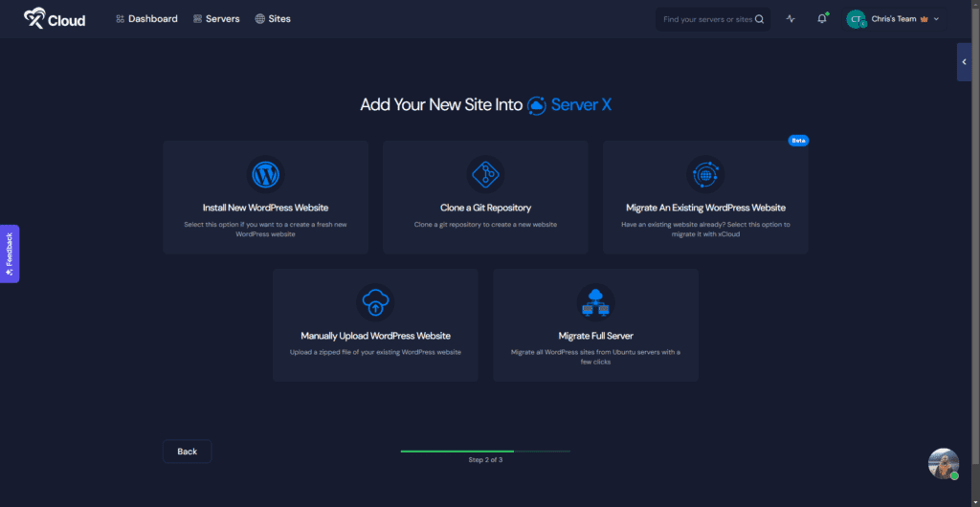The image size is (980, 507).
Task: Open the Feedback side tab
Action: click(x=10, y=253)
